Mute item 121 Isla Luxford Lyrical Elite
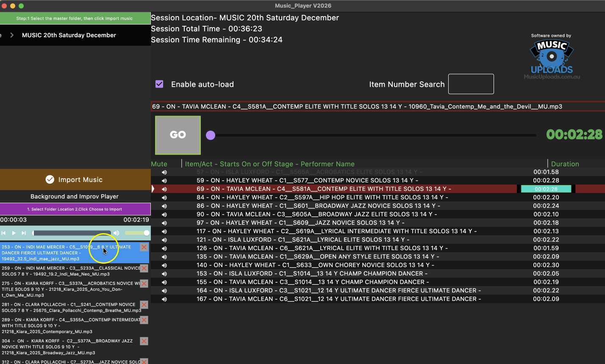 164,240
